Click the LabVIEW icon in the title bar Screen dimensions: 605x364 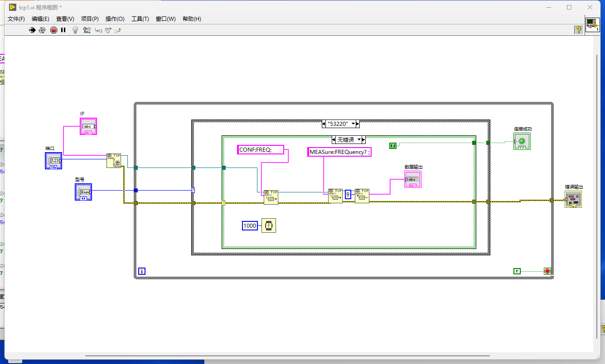tap(12, 7)
